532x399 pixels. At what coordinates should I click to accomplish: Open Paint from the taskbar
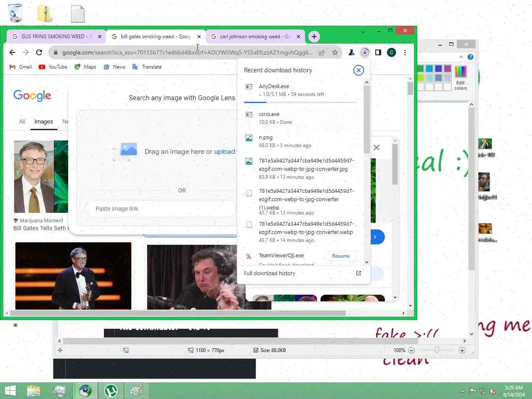click(136, 391)
